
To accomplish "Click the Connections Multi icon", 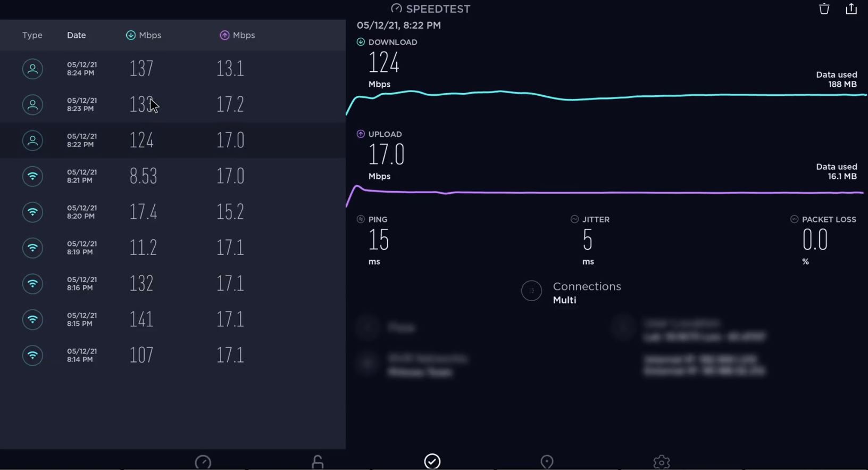I will (531, 291).
